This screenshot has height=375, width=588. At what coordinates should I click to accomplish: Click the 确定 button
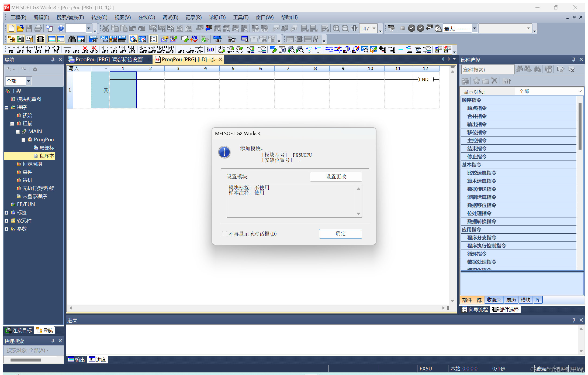[340, 234]
